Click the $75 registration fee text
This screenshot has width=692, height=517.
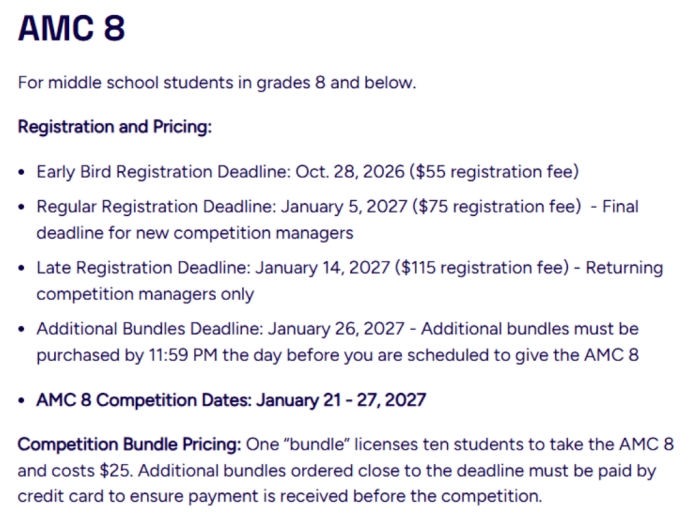click(497, 207)
